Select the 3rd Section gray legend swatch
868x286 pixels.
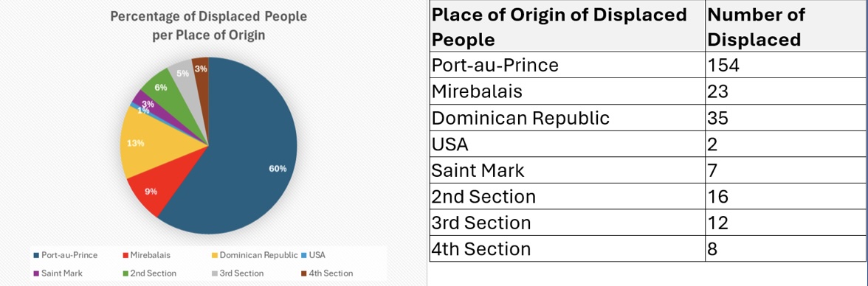(x=214, y=273)
